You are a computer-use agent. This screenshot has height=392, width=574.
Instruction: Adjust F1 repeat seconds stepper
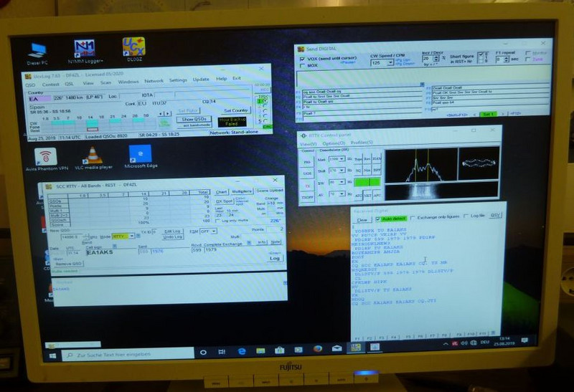point(507,59)
